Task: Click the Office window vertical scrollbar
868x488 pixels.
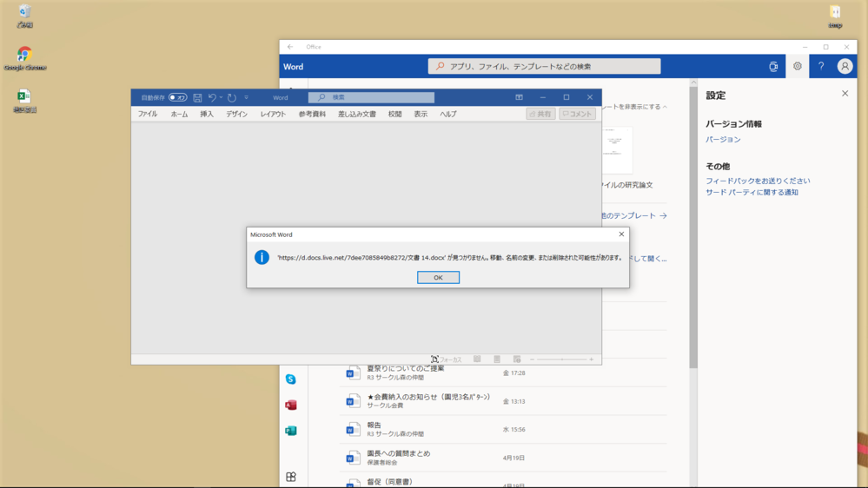Action: pyautogui.click(x=693, y=227)
